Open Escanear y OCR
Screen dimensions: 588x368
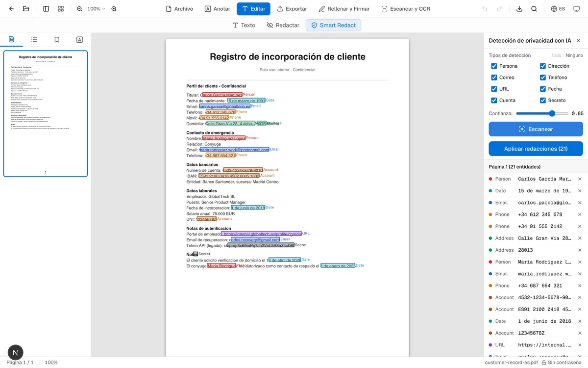[406, 9]
